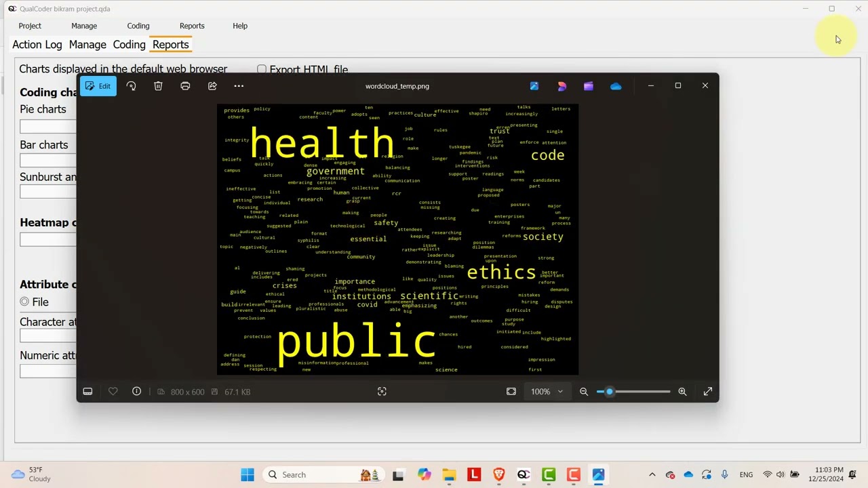Open the 100% zoom level dropdown
This screenshot has height=488, width=868.
pyautogui.click(x=547, y=392)
